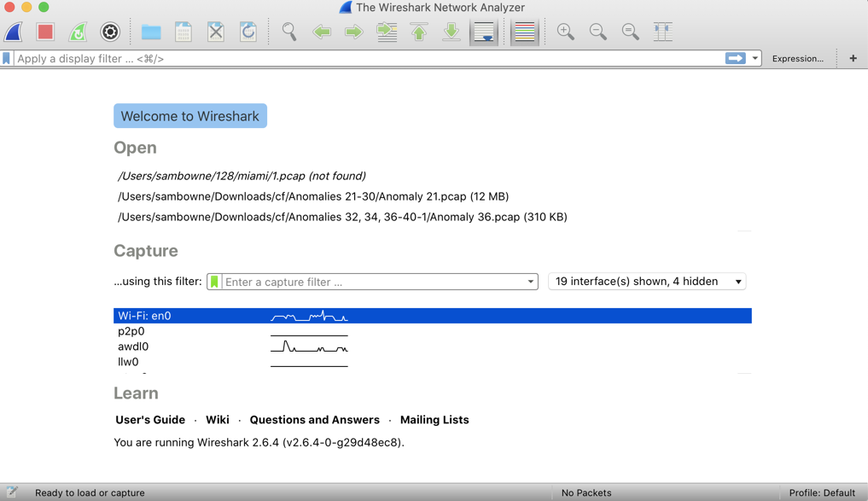Reset text to normal size icon
Screen dimensions: 868x501
click(x=630, y=32)
